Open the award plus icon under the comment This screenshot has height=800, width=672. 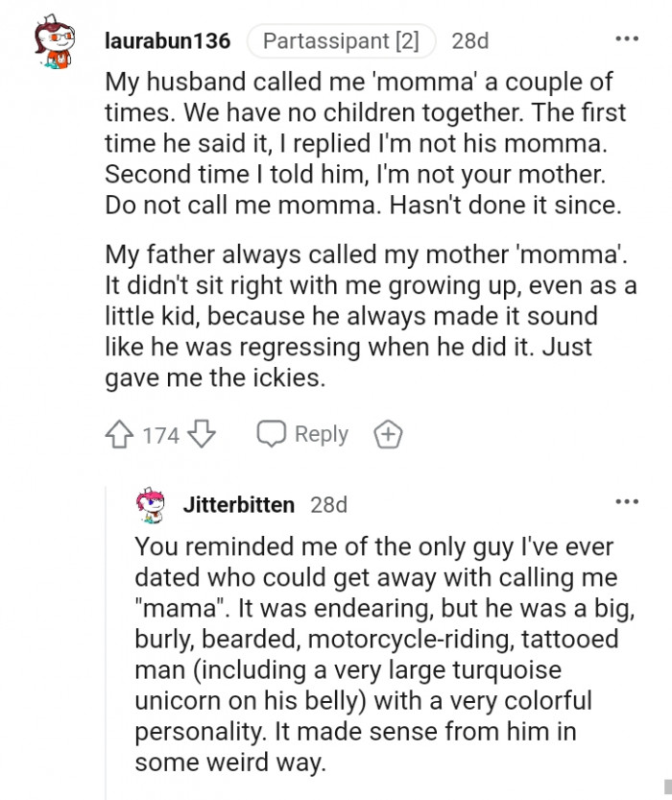tap(388, 434)
